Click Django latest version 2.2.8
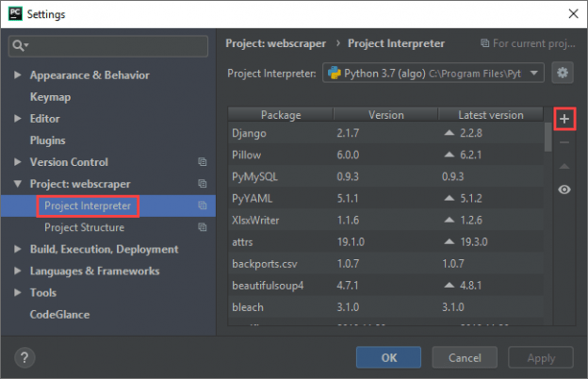 pyautogui.click(x=471, y=133)
